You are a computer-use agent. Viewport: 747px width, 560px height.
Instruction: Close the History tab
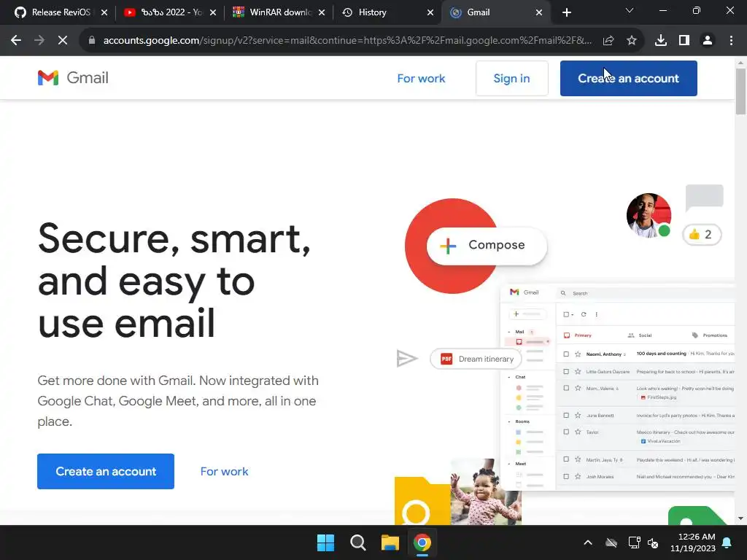[x=430, y=12]
